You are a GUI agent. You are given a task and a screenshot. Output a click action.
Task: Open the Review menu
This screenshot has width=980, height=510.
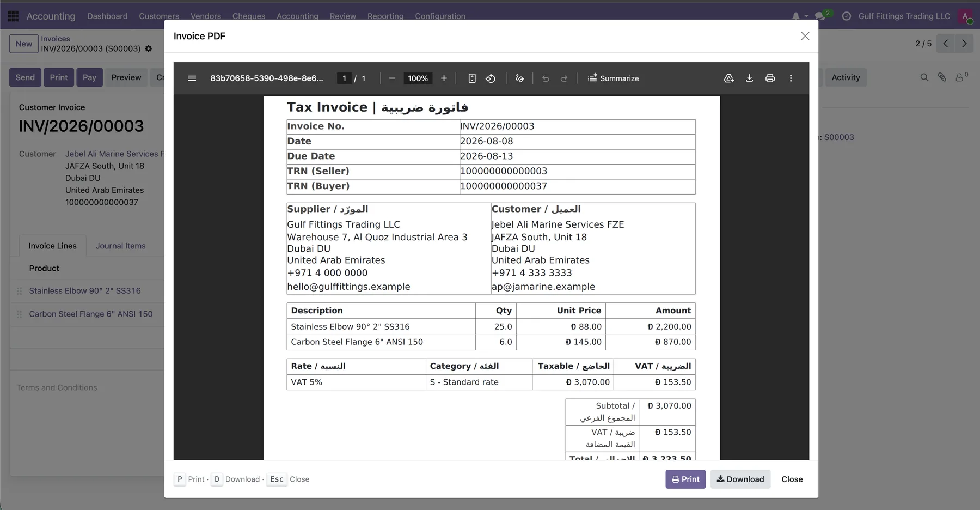(343, 16)
